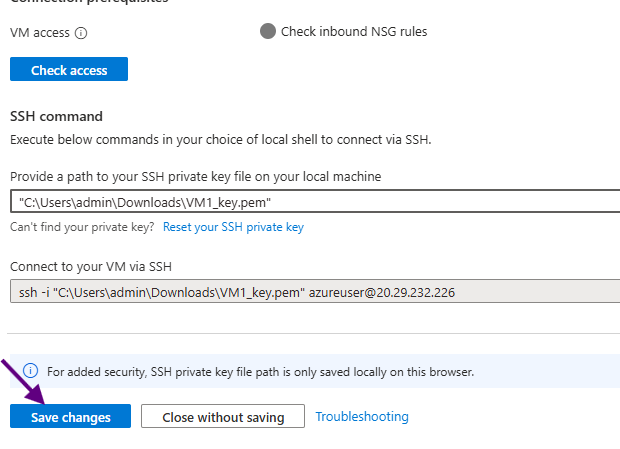Click the VM access label
The image size is (620, 449).
40,33
